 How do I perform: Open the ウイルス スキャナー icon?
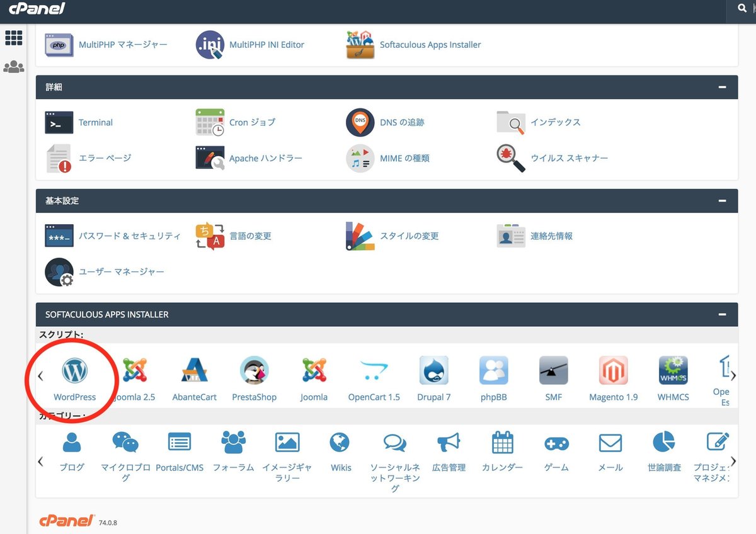511,158
